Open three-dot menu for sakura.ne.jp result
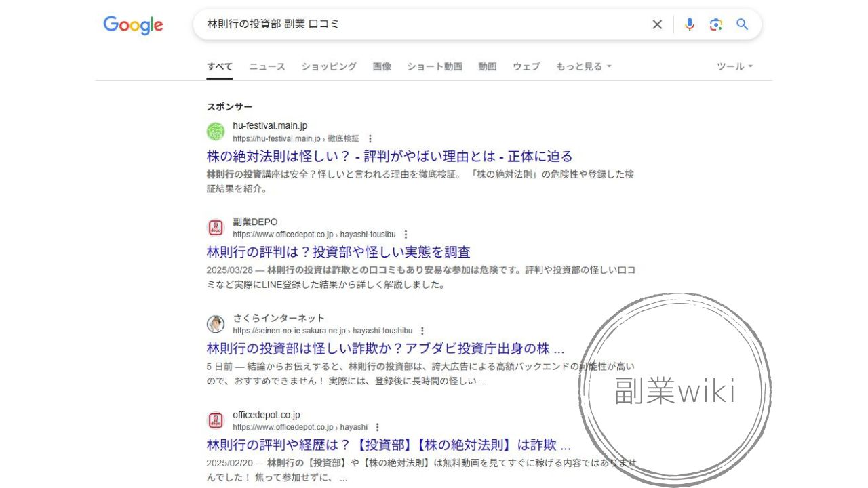 [422, 331]
